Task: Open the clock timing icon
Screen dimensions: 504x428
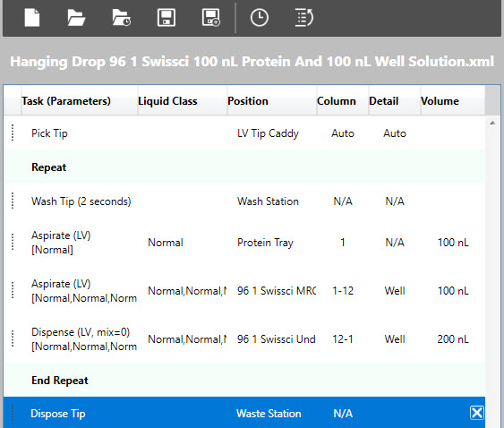Action: click(x=259, y=18)
